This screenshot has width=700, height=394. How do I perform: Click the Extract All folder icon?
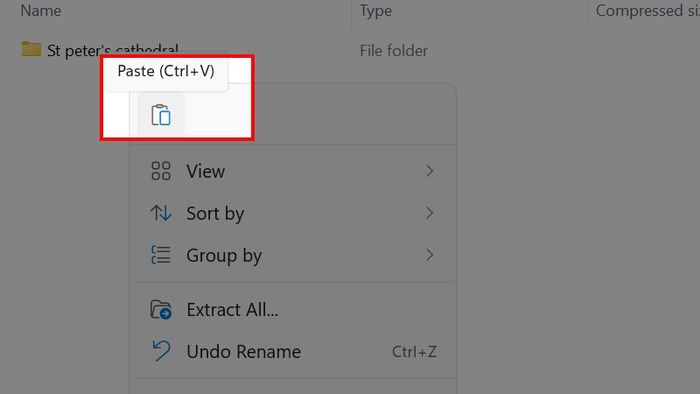[x=161, y=310]
